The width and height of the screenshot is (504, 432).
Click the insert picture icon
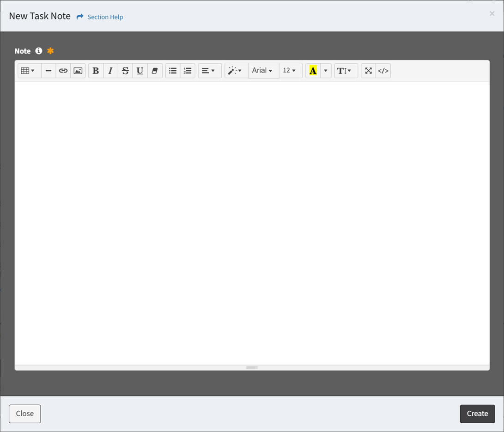(78, 71)
